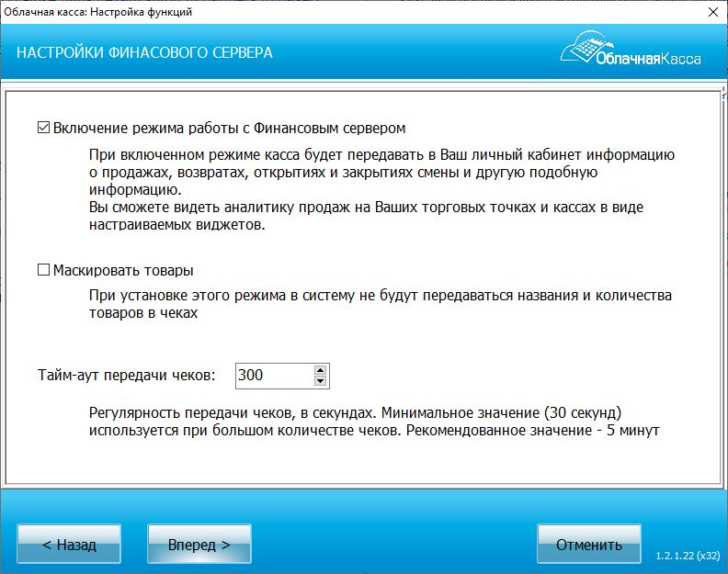728x574 pixels.
Task: Click the 'Тайм-аут передачи чеков:' label
Action: point(127,376)
